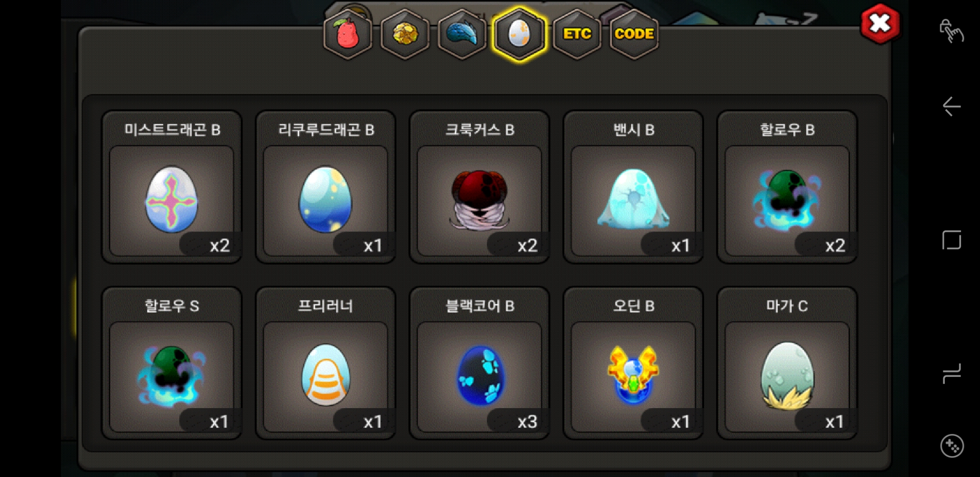This screenshot has height=477, width=980.
Task: Choose the 프리러너 orange striped egg
Action: pyautogui.click(x=326, y=363)
